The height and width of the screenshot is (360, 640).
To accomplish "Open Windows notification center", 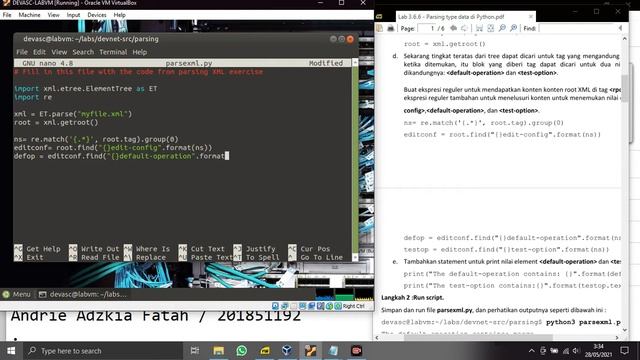I will click(624, 351).
